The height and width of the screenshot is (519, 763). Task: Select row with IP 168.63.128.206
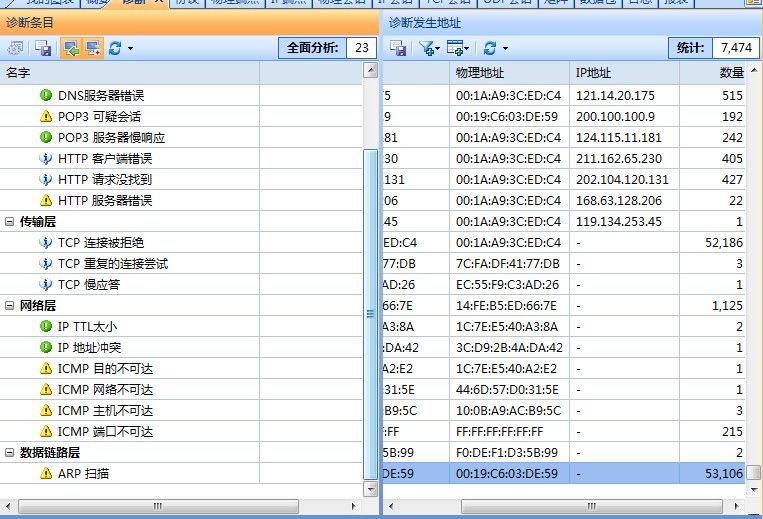click(x=564, y=200)
